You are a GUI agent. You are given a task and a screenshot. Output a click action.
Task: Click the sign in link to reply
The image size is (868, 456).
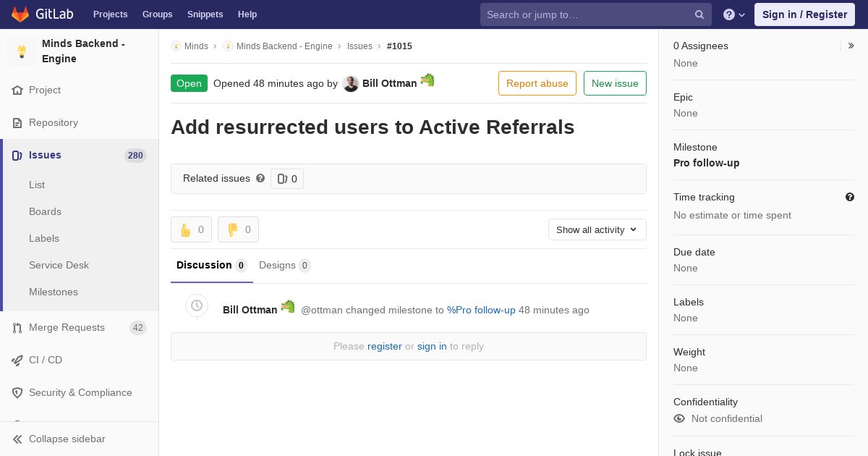point(432,346)
